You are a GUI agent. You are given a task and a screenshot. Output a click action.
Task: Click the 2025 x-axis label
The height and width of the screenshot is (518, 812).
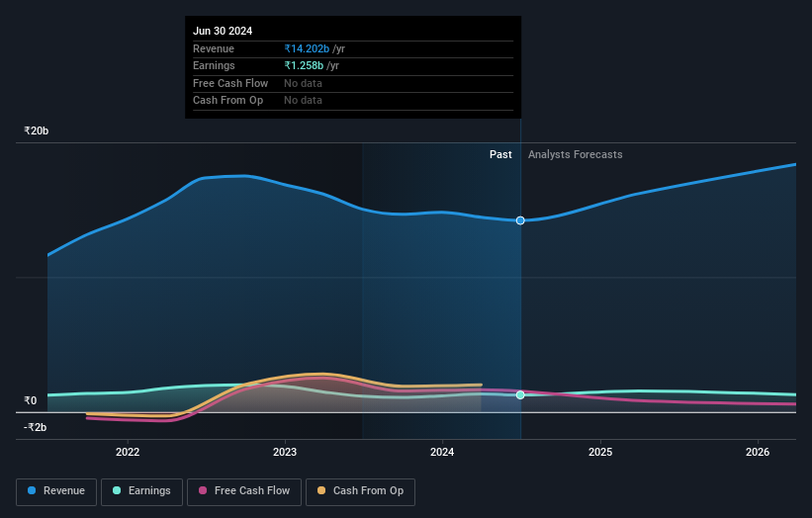coord(600,452)
